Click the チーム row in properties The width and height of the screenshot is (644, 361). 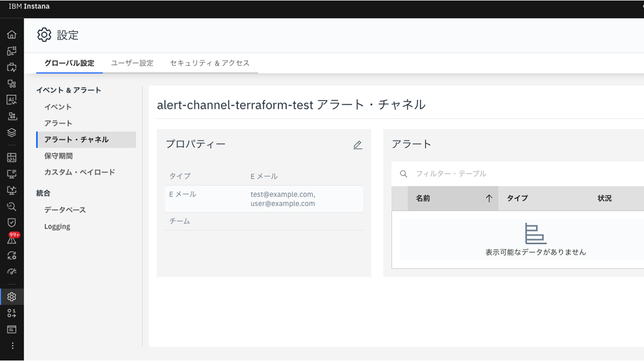click(264, 222)
